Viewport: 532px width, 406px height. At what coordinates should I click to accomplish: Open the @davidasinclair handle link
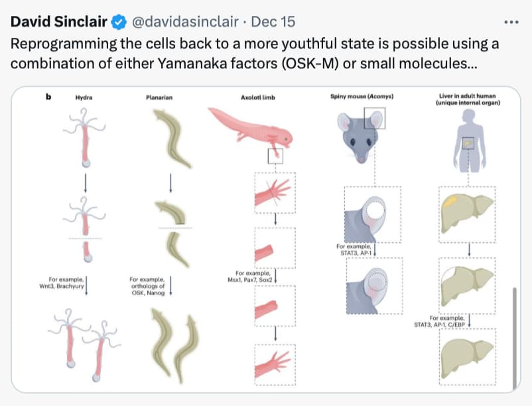click(185, 22)
